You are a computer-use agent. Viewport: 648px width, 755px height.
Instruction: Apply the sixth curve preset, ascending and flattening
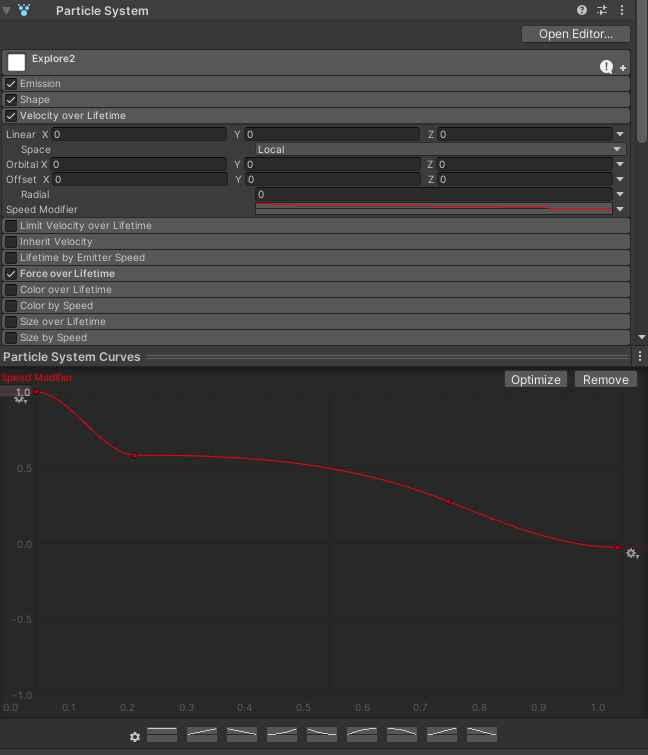(x=362, y=735)
